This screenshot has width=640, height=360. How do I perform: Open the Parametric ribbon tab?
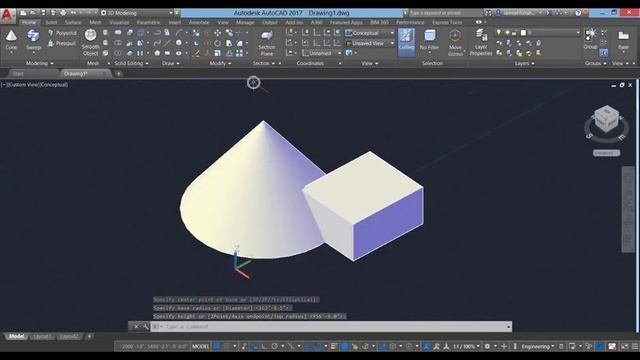pyautogui.click(x=148, y=22)
